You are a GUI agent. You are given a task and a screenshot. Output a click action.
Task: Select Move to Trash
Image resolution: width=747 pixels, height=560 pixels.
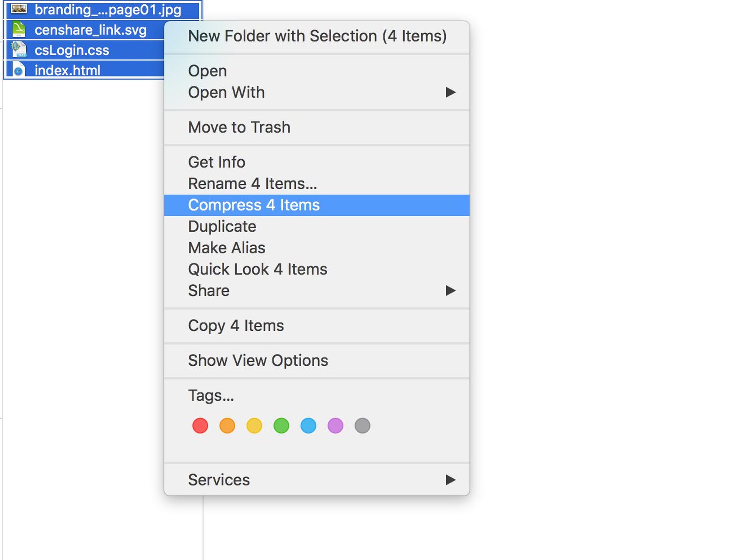pos(239,127)
